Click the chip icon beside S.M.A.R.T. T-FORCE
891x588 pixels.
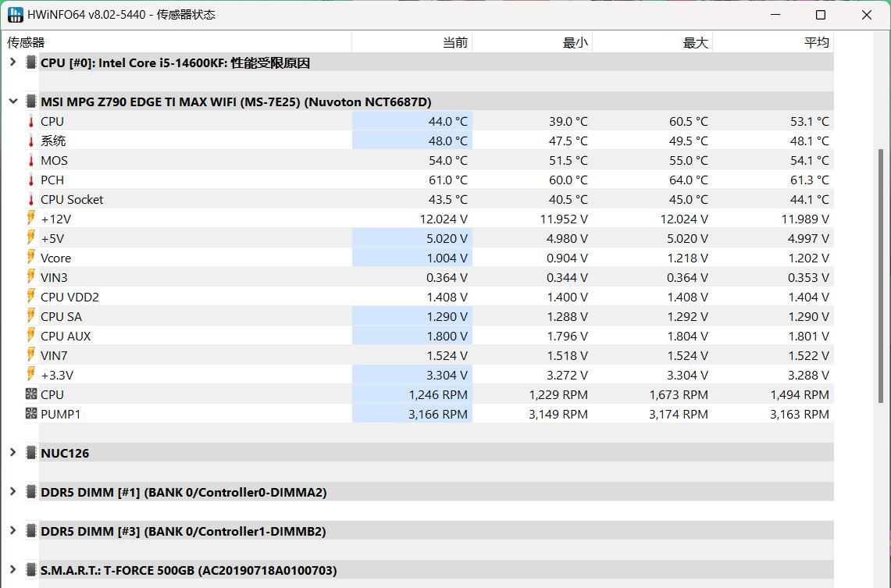pos(31,570)
